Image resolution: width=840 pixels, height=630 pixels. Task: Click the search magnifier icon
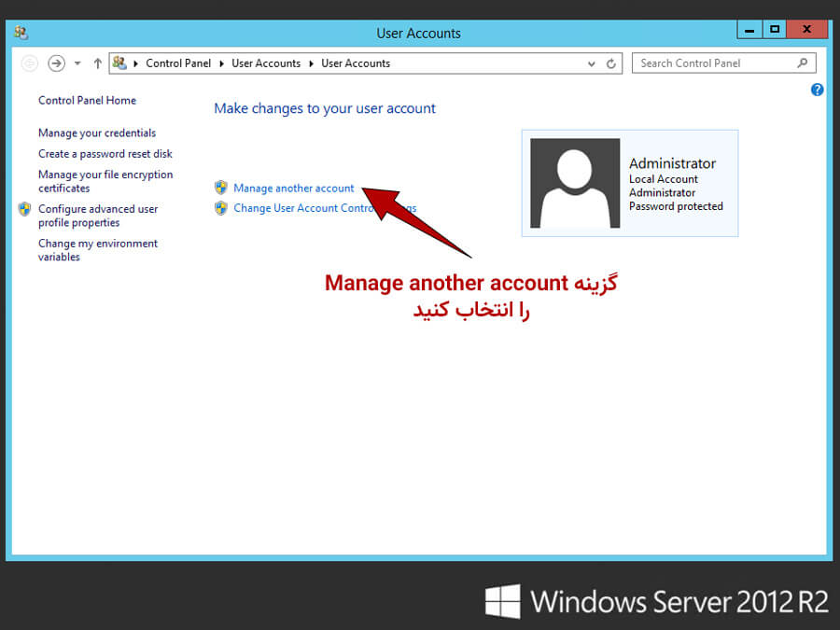point(802,63)
